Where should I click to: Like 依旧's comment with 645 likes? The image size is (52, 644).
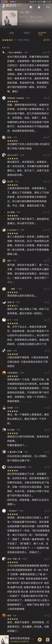click(49, 137)
